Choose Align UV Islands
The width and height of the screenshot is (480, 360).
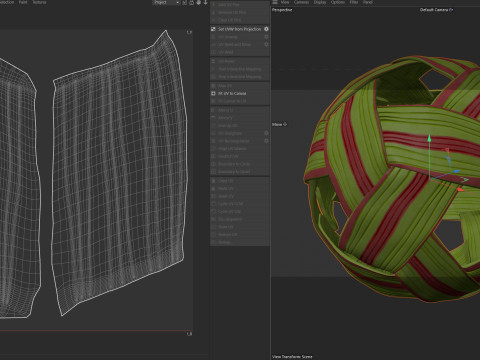pyautogui.click(x=239, y=148)
